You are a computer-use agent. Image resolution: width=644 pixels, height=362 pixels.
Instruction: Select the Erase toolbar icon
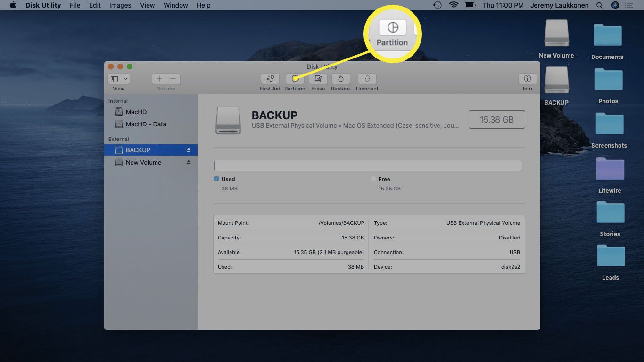coord(318,79)
